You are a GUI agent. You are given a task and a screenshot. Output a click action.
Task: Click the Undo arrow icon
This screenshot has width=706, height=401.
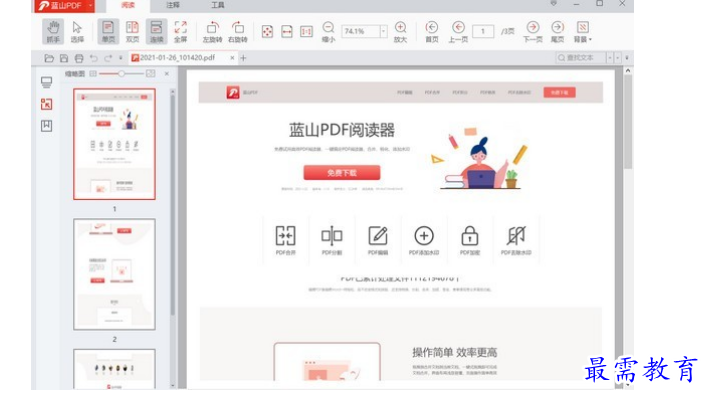94,58
